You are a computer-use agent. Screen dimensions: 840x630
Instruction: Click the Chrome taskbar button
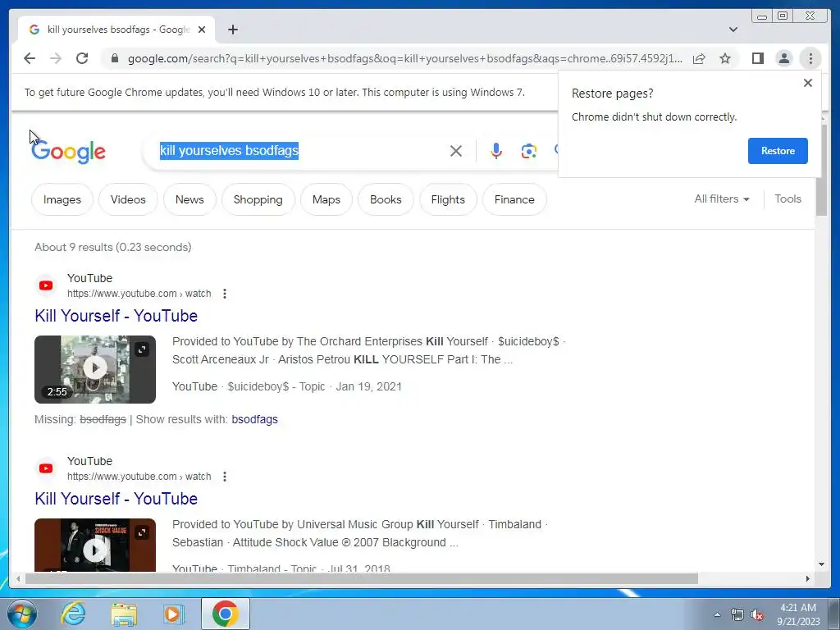(x=225, y=614)
